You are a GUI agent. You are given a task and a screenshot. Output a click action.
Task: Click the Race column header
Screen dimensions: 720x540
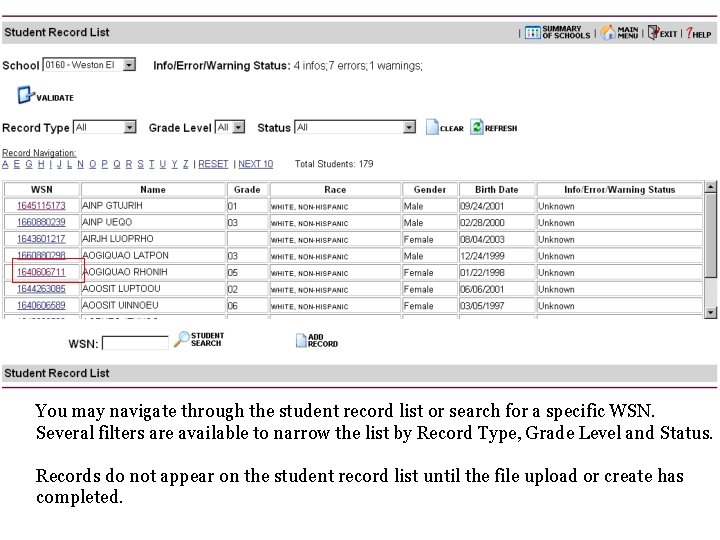point(335,189)
